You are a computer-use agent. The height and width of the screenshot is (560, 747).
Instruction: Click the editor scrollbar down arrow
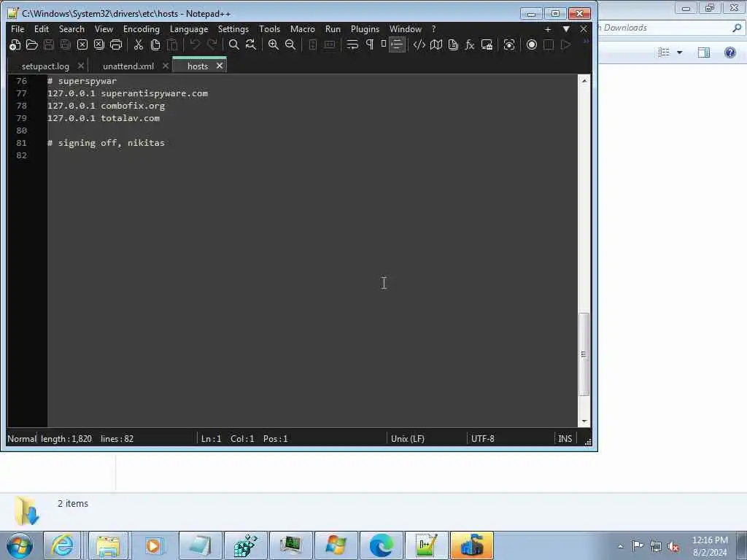click(584, 421)
